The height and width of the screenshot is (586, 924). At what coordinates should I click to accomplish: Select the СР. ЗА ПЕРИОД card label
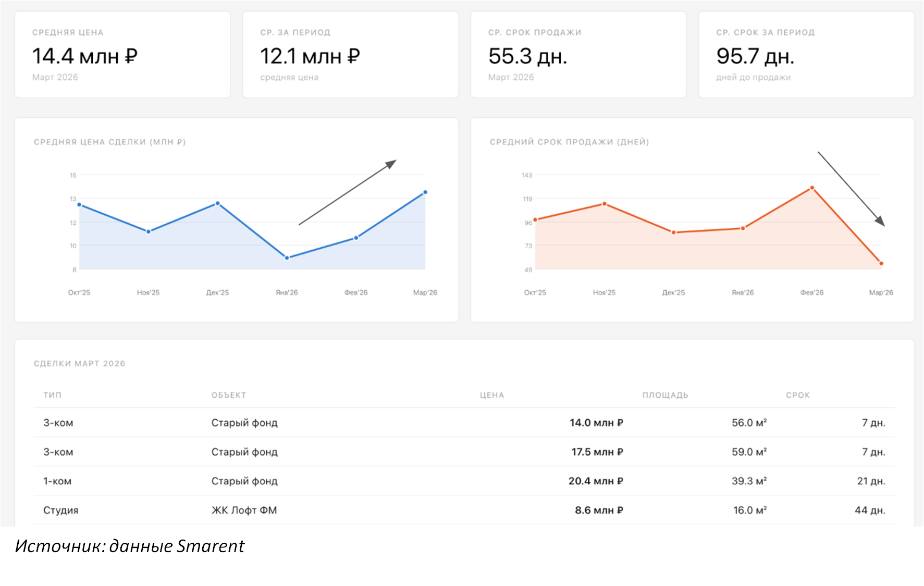(295, 32)
